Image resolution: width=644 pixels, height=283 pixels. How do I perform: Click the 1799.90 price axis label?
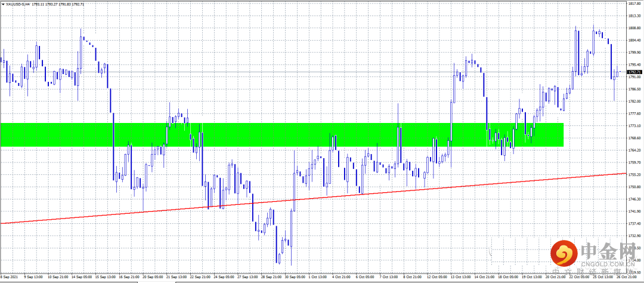(x=635, y=52)
